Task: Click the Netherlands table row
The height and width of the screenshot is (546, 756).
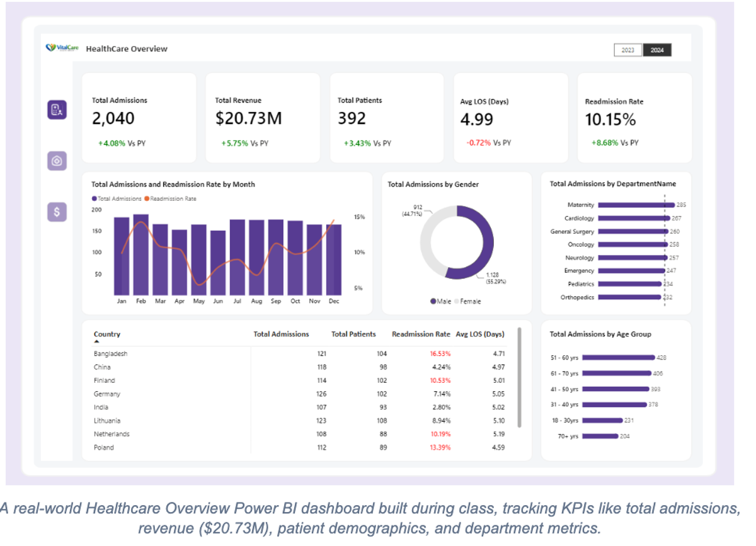Action: pyautogui.click(x=299, y=434)
